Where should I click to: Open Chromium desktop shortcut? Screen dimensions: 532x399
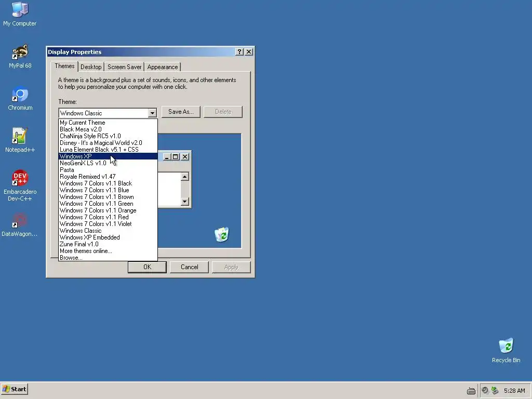(20, 98)
